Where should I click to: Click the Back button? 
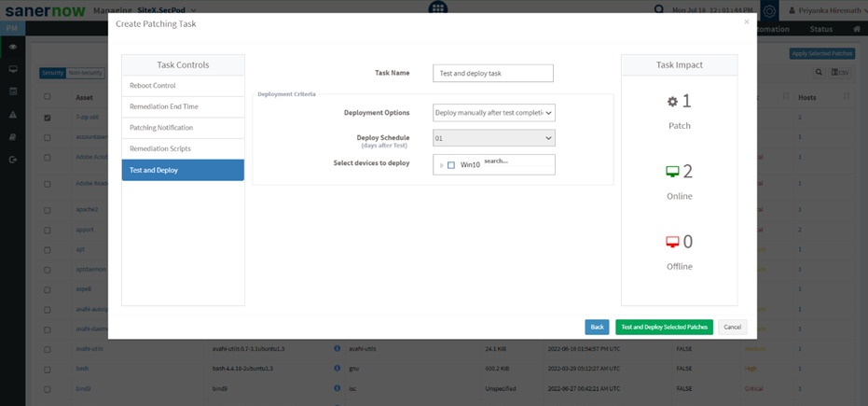[x=597, y=328]
